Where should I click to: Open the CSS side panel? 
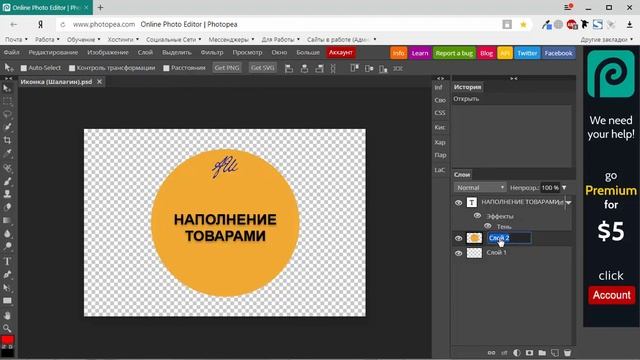pos(440,113)
